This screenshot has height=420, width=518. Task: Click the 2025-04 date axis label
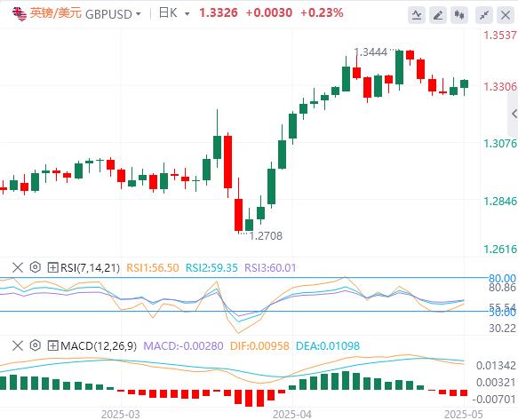292,414
